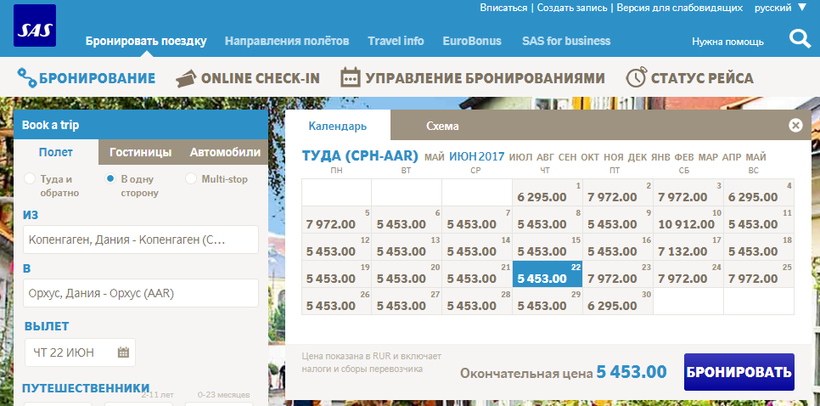Select June 15 fare in calendar
The height and width of the screenshot is (406, 820).
[547, 250]
